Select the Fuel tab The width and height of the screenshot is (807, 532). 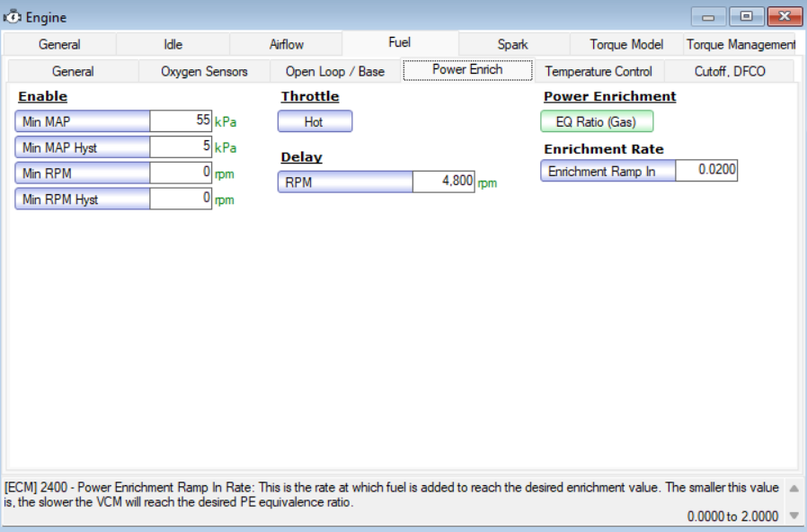400,43
